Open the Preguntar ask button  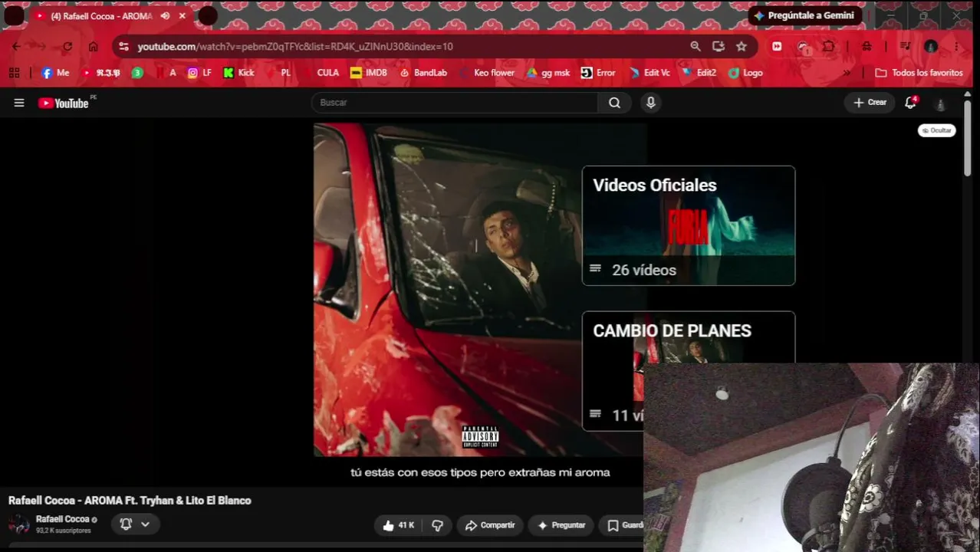[561, 525]
